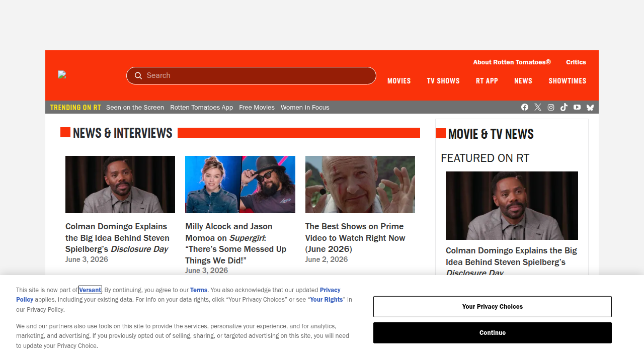Click the FEATURED ON RT heading
The width and height of the screenshot is (644, 362).
485,158
